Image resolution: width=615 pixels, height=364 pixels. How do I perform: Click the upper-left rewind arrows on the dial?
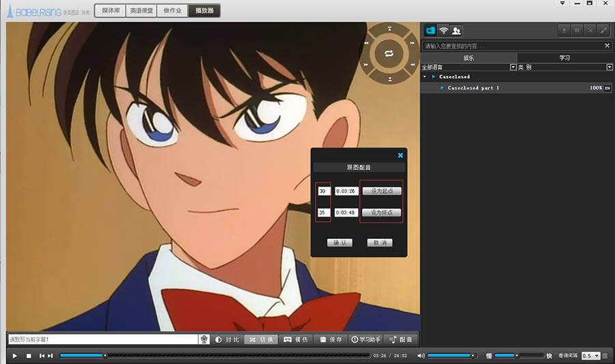[x=366, y=43]
